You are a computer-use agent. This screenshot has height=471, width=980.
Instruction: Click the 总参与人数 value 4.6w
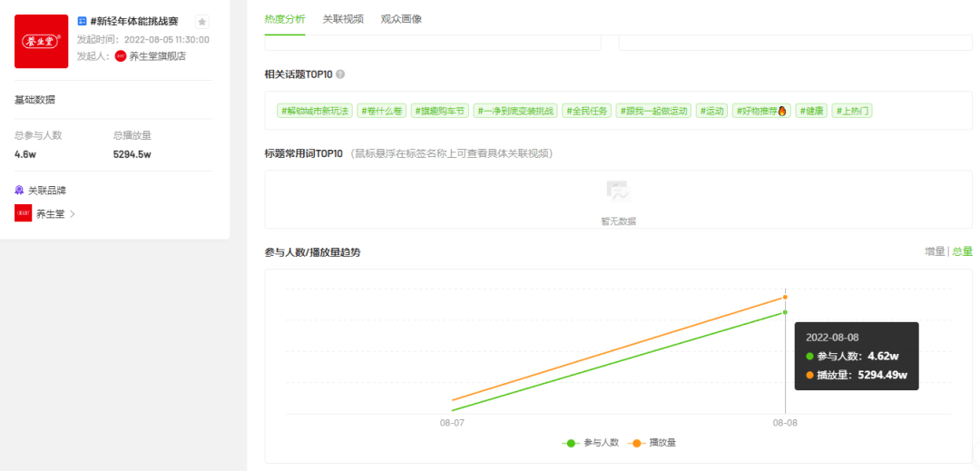coord(24,153)
